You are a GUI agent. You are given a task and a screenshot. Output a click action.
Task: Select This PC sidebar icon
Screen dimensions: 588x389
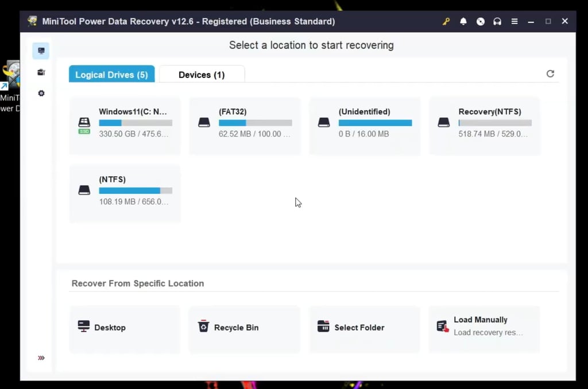coord(41,50)
